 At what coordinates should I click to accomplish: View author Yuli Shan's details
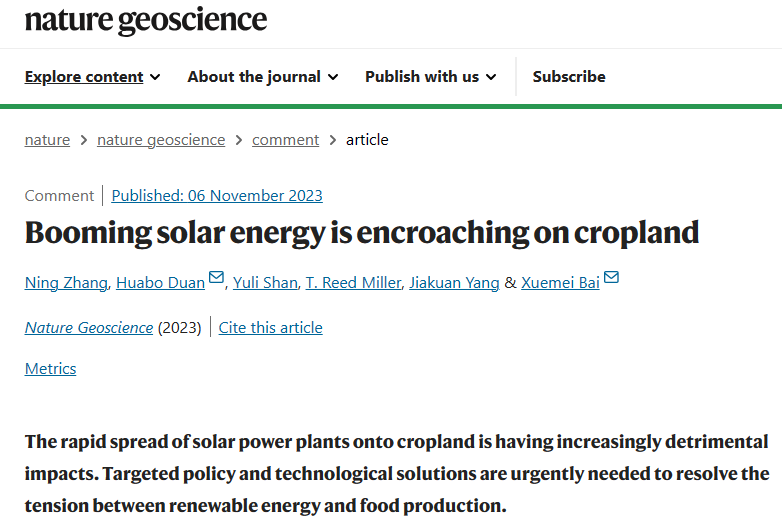click(x=265, y=283)
